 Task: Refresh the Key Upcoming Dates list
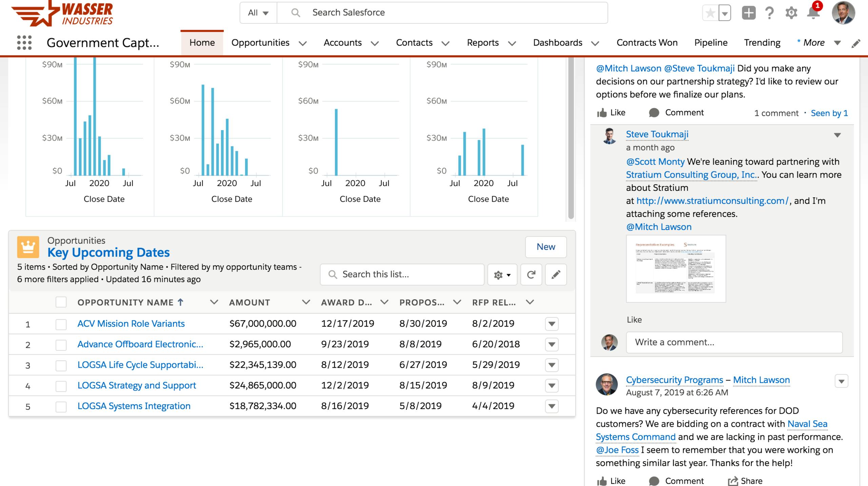coord(531,275)
